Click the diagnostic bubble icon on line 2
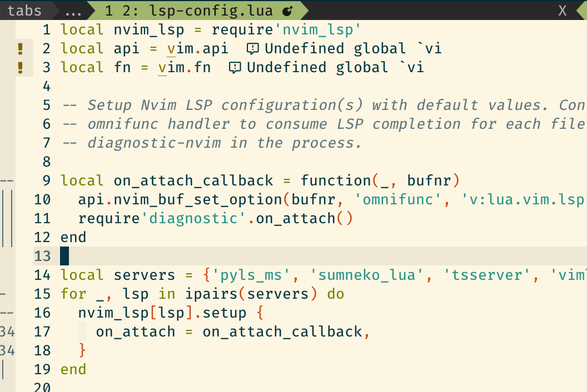The height and width of the screenshot is (392, 587). [253, 49]
